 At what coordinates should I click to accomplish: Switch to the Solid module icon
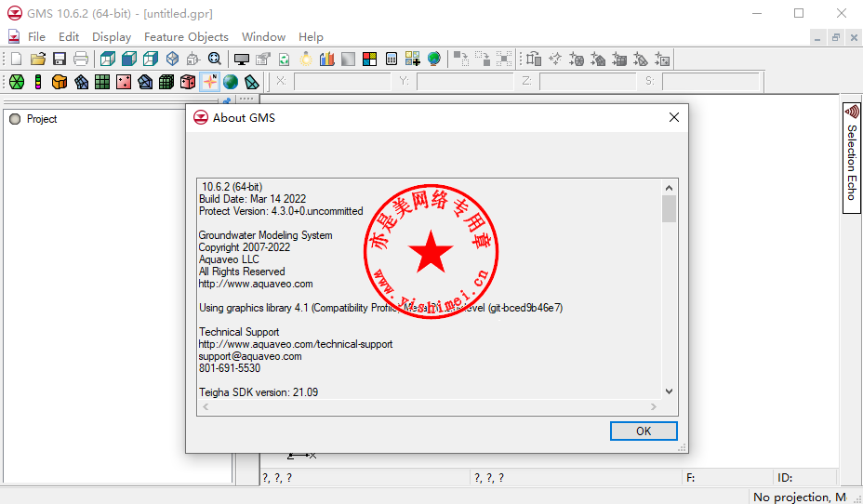pos(60,82)
